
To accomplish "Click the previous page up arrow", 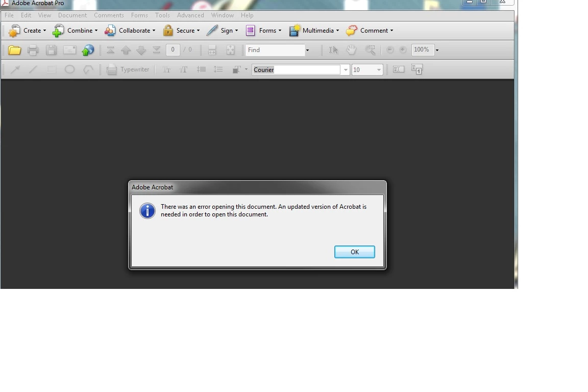I will click(x=126, y=50).
